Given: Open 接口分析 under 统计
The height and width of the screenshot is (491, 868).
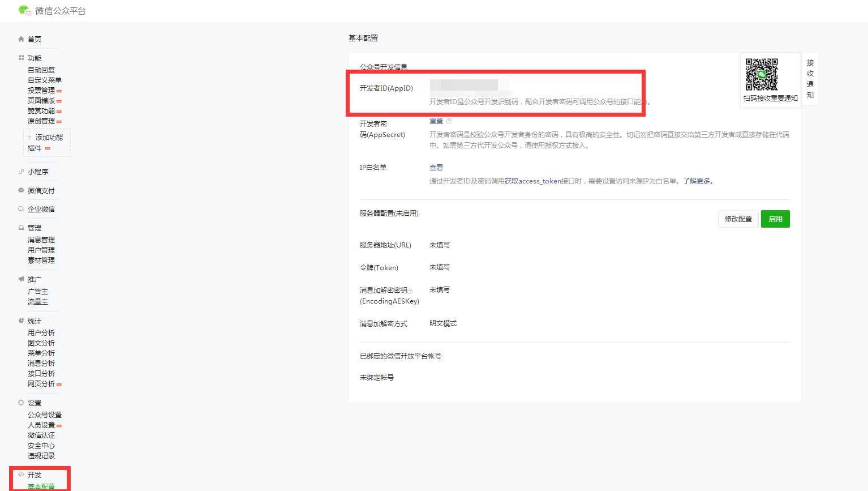Looking at the screenshot, I should [x=41, y=373].
